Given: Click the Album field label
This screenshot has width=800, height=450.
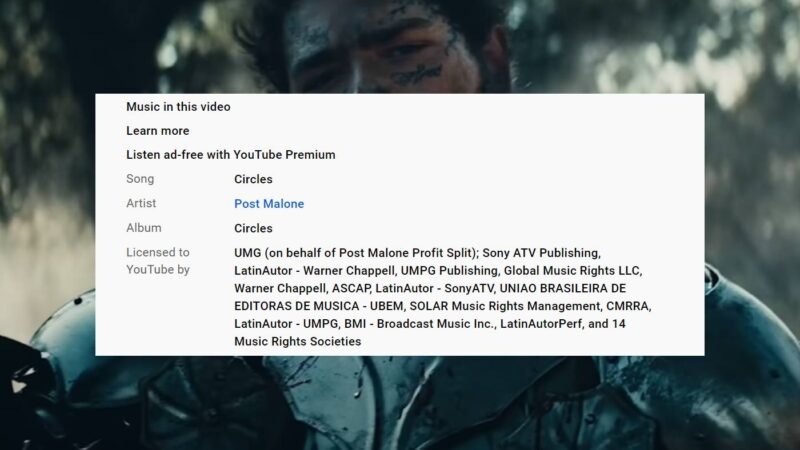Looking at the screenshot, I should pyautogui.click(x=143, y=228).
